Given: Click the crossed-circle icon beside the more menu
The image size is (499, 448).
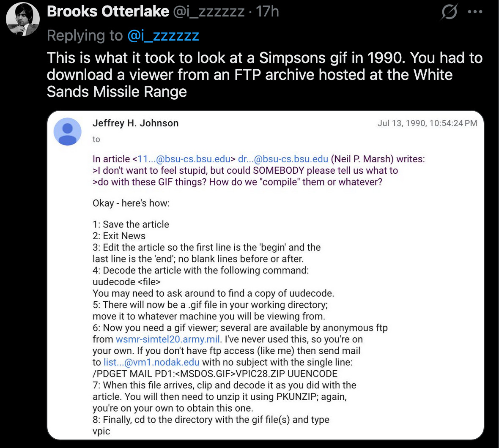Looking at the screenshot, I should 449,12.
